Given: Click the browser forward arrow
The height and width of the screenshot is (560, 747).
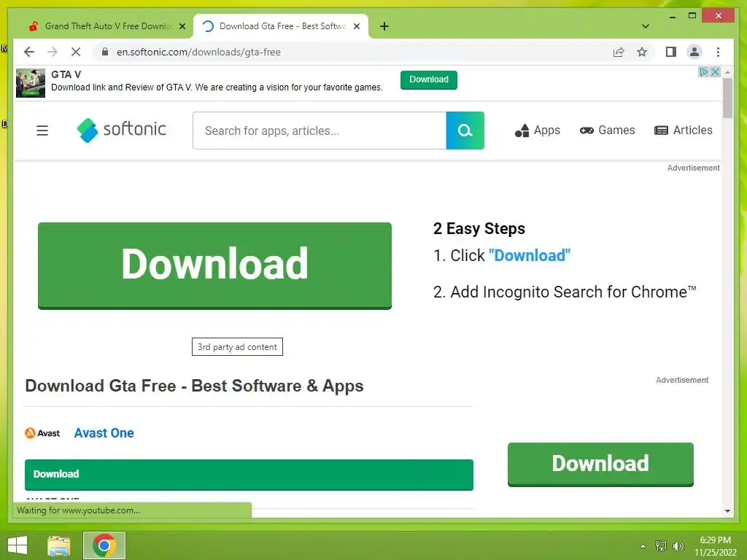Looking at the screenshot, I should pos(53,52).
